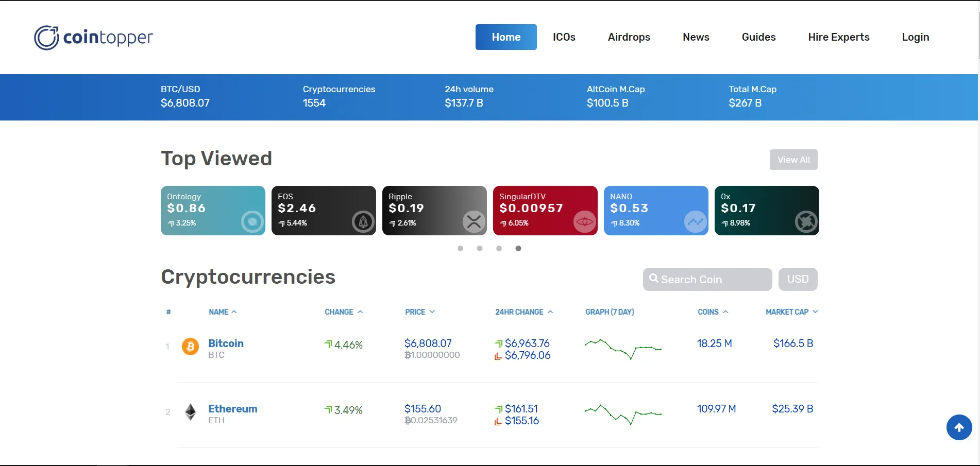
Task: Click the cointopper logo
Action: point(93,38)
